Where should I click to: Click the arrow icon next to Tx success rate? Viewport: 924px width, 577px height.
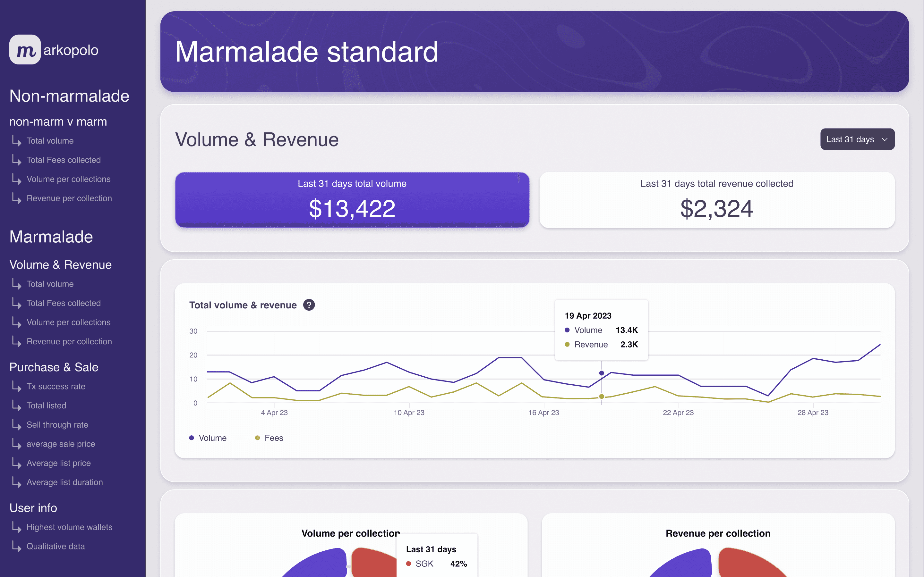point(16,386)
